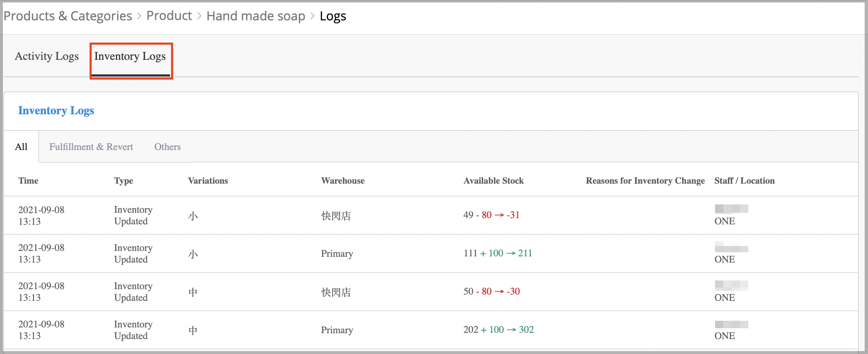The width and height of the screenshot is (868, 354).
Task: Click Reasons for Inventory Change header
Action: pos(645,181)
